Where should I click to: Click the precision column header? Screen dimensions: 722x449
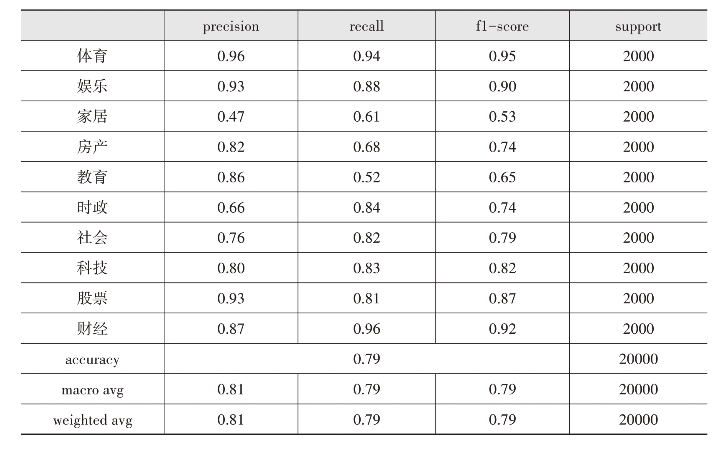point(231,27)
